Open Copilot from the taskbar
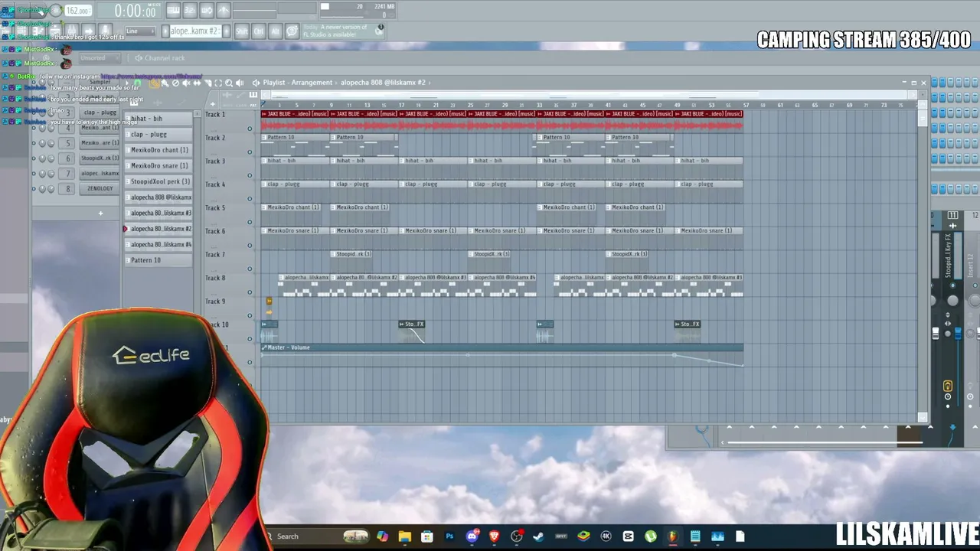This screenshot has width=980, height=551. click(x=382, y=536)
